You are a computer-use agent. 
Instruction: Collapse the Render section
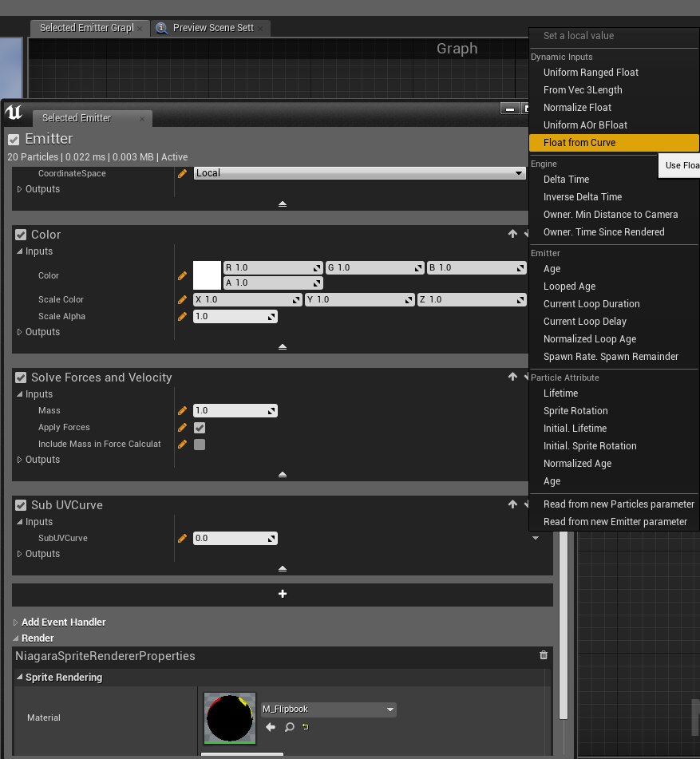point(15,638)
